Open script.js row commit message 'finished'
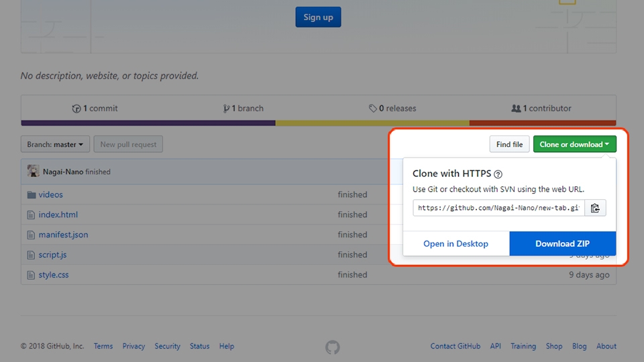644x362 pixels. [x=352, y=255]
